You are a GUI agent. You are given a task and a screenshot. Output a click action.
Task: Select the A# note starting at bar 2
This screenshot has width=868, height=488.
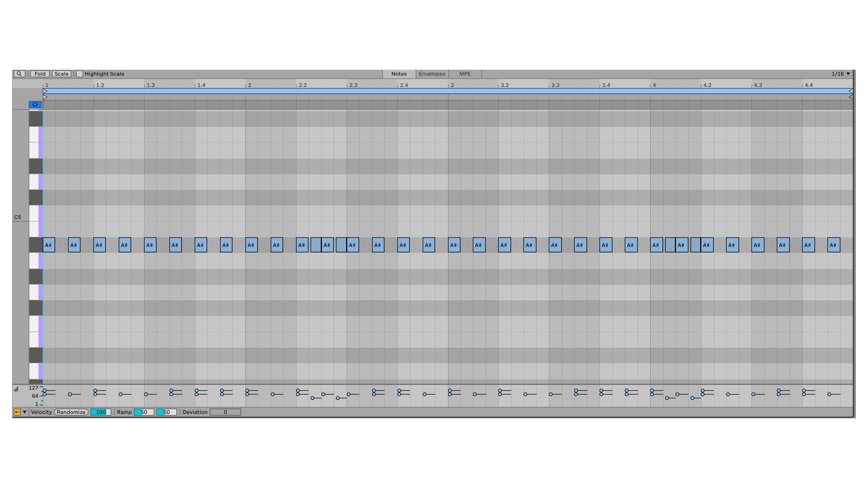click(x=251, y=245)
